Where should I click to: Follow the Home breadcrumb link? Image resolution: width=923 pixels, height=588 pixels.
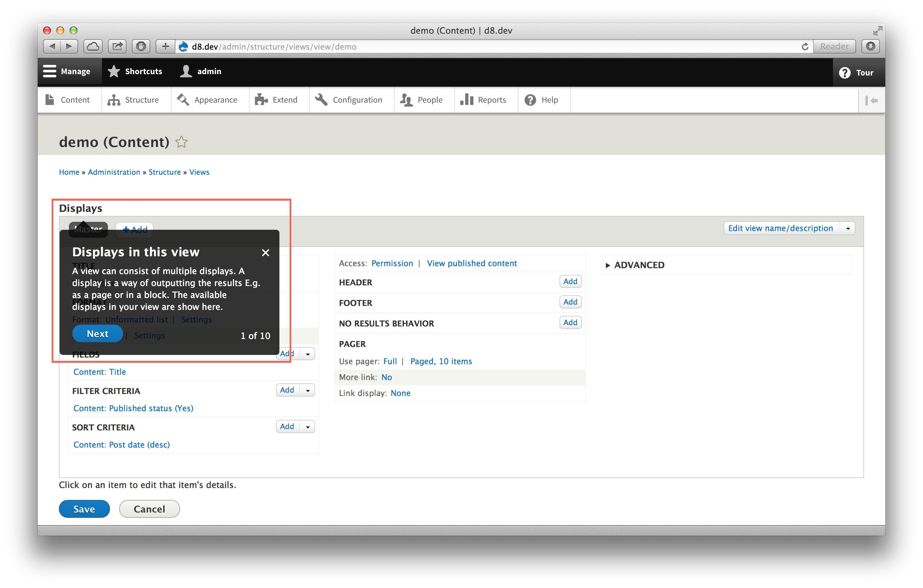69,172
